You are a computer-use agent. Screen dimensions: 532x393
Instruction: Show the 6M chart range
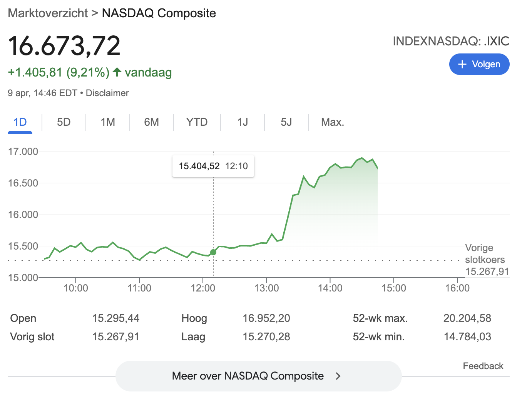point(152,122)
